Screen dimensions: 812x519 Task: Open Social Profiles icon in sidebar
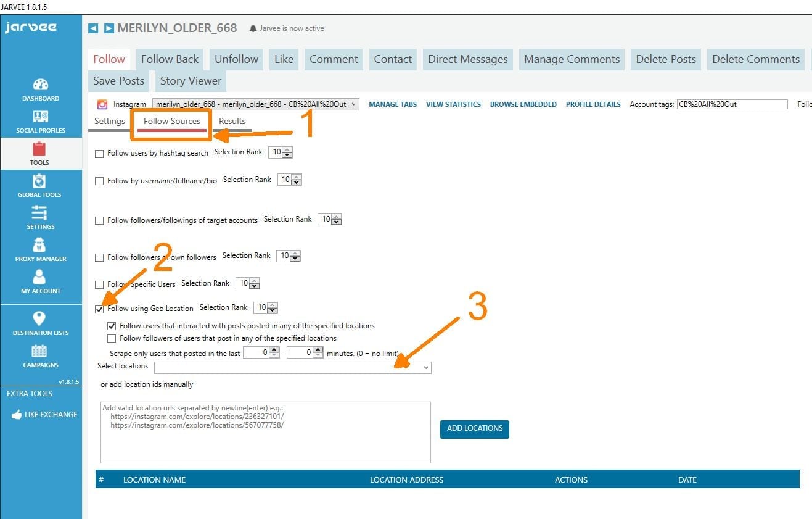41,117
